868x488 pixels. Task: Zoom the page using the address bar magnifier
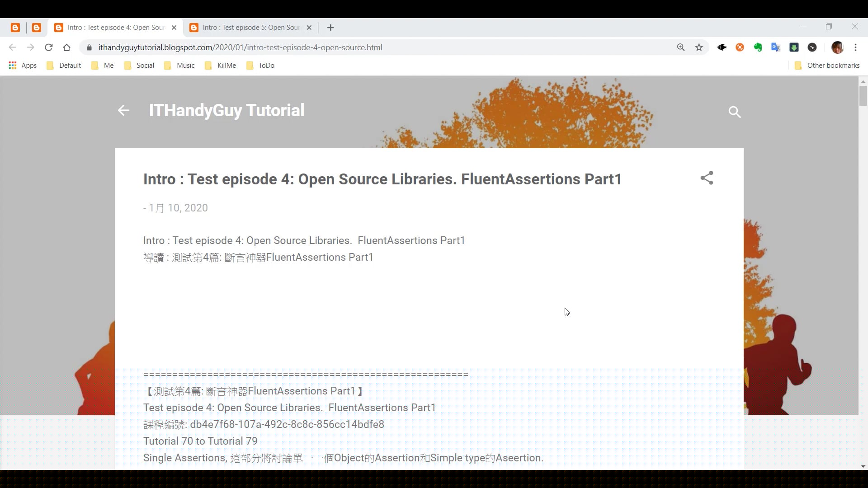(x=681, y=47)
